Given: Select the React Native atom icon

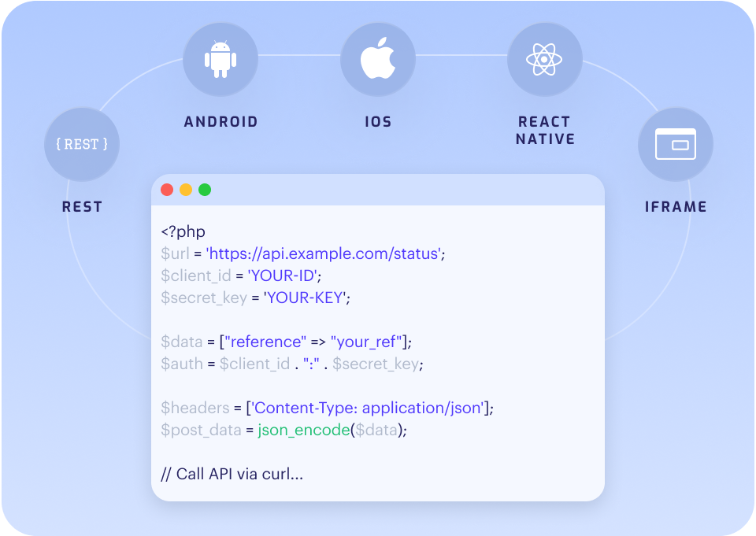Looking at the screenshot, I should click(x=544, y=59).
